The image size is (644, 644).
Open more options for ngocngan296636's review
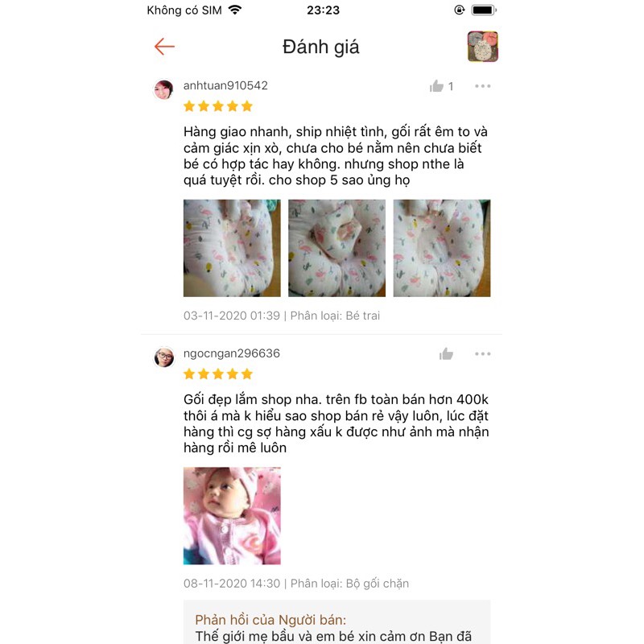[482, 353]
